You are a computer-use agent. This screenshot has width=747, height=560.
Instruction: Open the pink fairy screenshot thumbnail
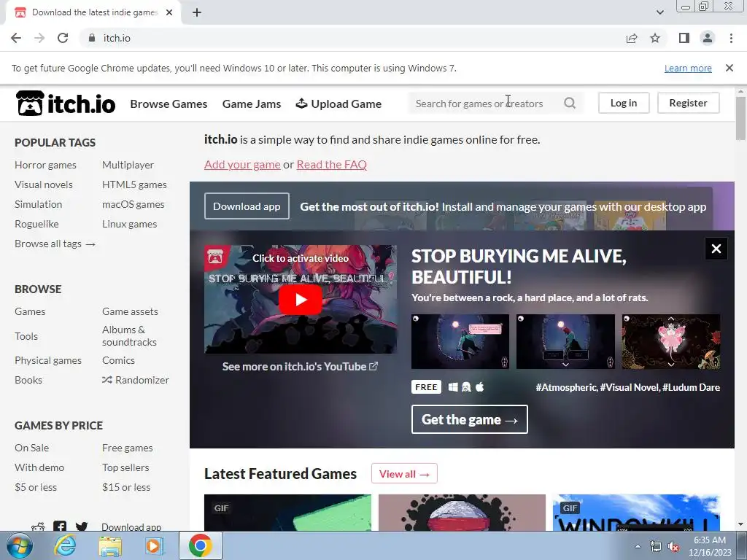pyautogui.click(x=671, y=341)
